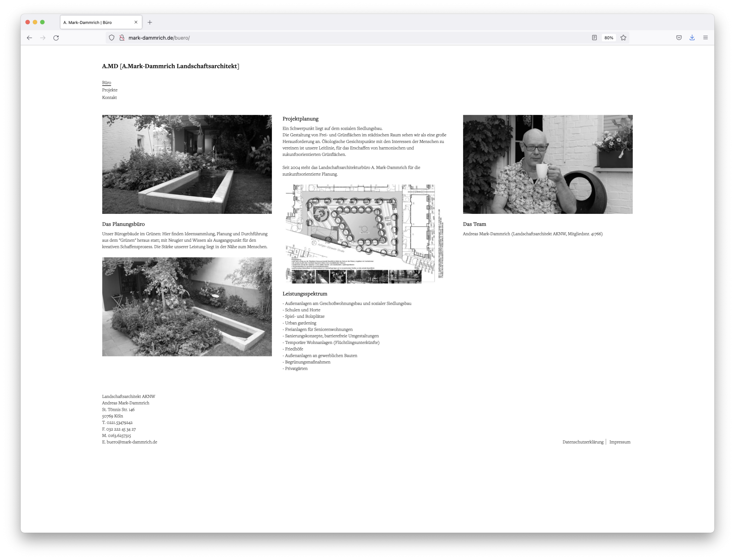
Task: Reset the 80% zoom level indicator
Action: click(609, 38)
